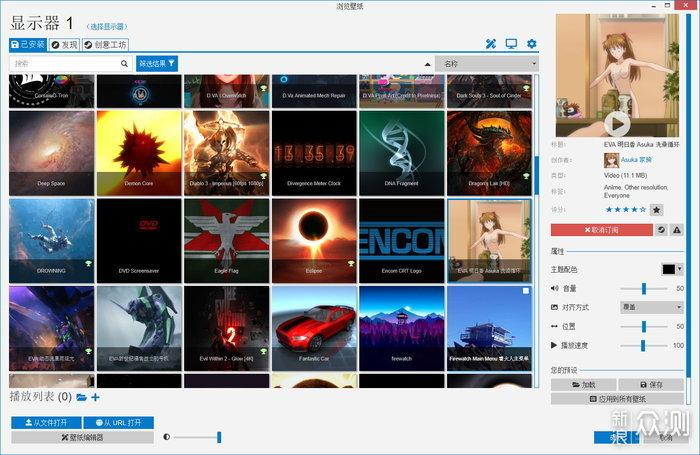The width and height of the screenshot is (700, 455).
Task: Click 保存 preset button
Action: point(651,384)
